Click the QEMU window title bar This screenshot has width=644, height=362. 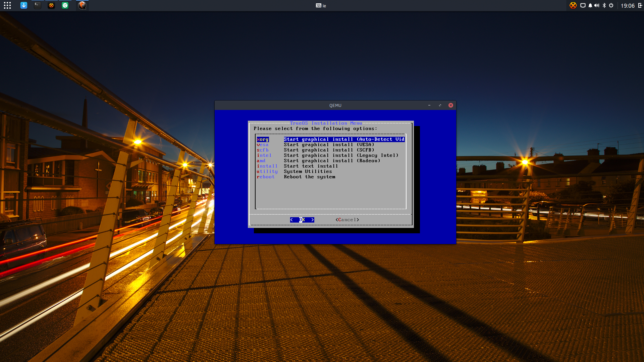[x=335, y=105]
